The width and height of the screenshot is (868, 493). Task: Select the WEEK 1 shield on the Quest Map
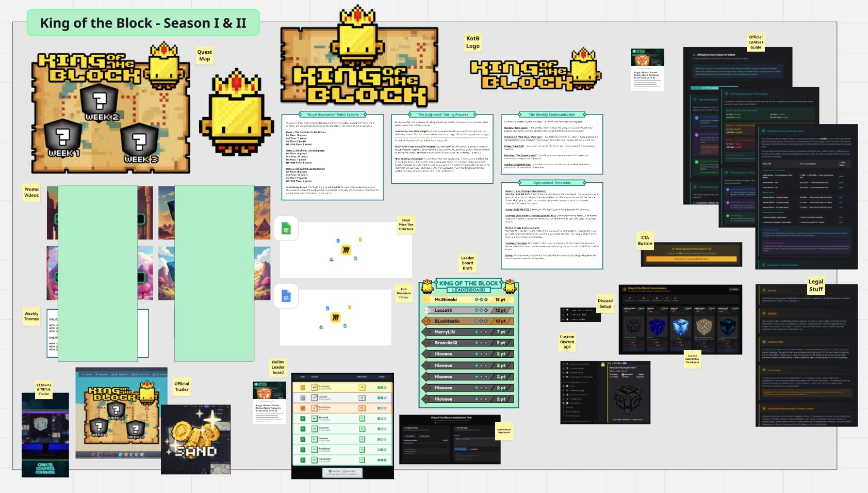point(63,139)
